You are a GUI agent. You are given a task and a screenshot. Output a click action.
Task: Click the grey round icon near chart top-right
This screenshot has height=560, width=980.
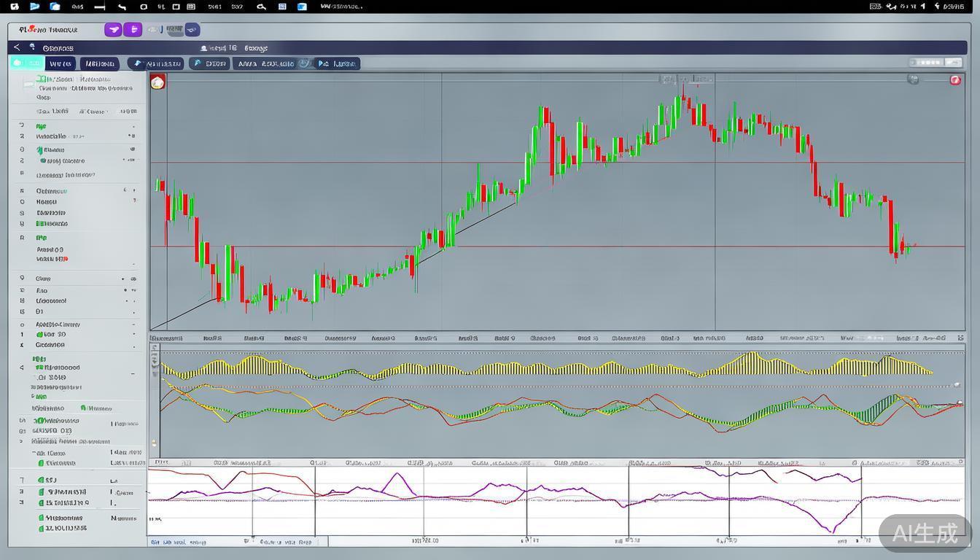(x=913, y=79)
